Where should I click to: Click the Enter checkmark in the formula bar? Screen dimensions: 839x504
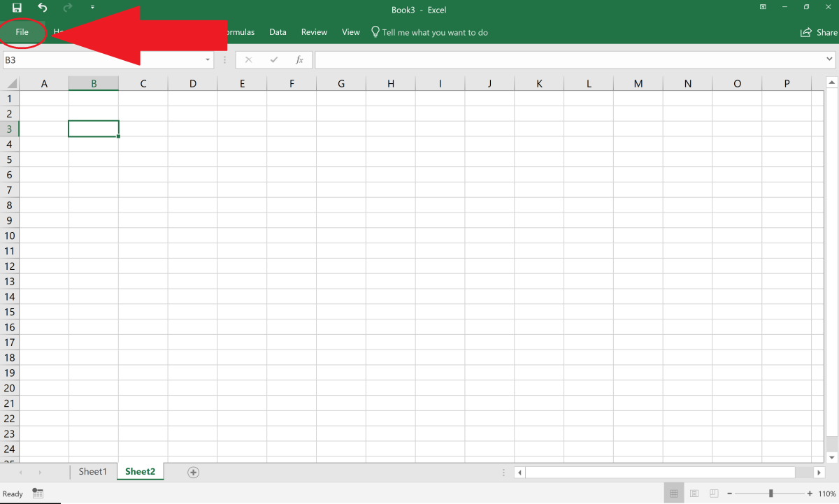(273, 59)
